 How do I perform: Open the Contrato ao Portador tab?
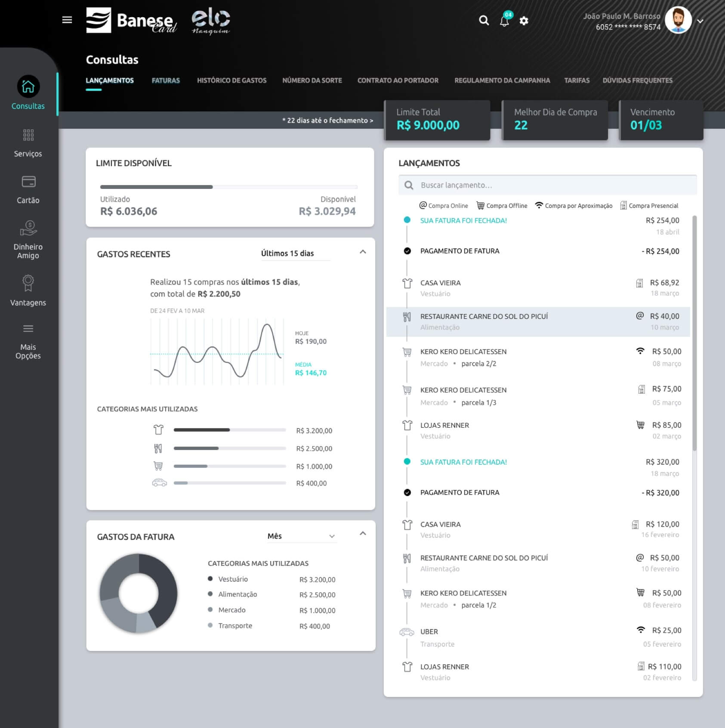point(398,80)
